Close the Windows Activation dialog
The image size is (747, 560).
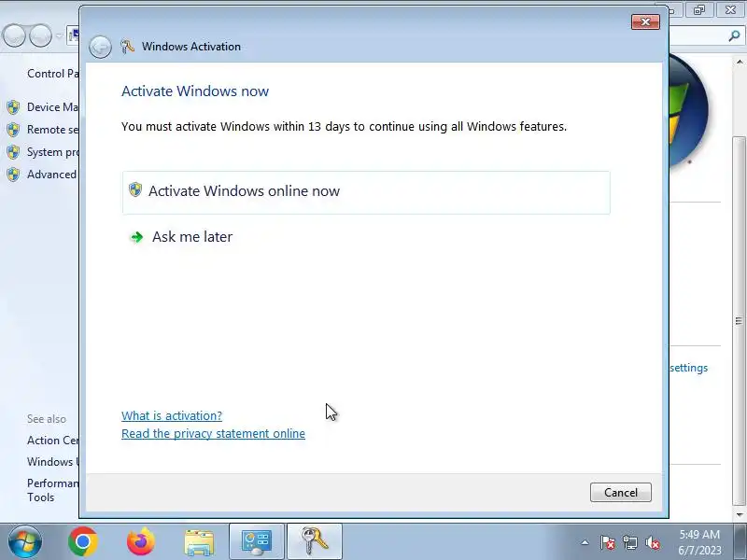[x=645, y=21]
